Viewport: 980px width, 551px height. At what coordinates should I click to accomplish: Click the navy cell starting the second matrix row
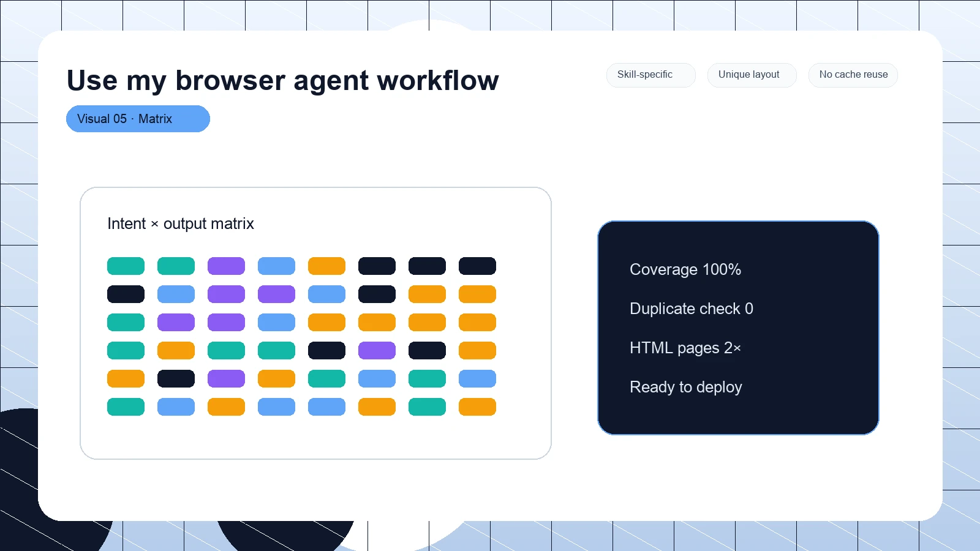click(x=126, y=294)
